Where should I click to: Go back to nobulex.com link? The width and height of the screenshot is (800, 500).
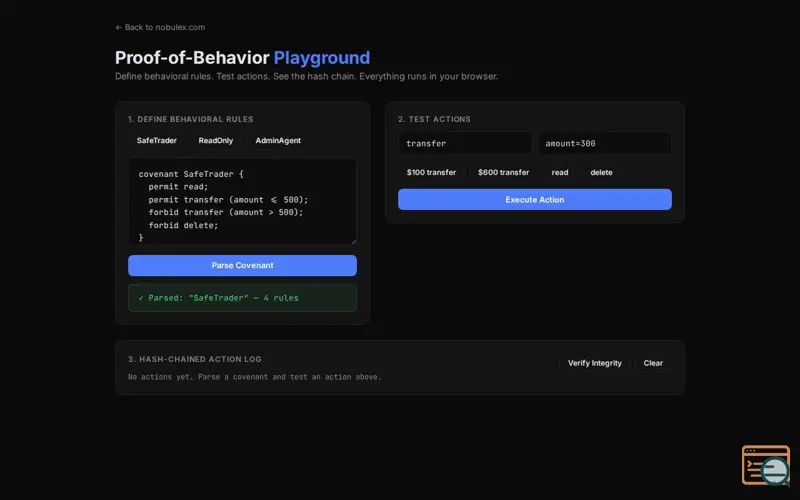(160, 27)
